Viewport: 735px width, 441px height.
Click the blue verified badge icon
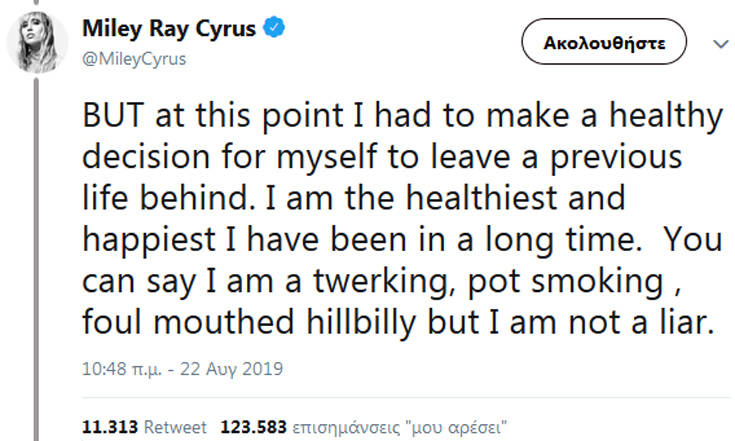(x=274, y=29)
